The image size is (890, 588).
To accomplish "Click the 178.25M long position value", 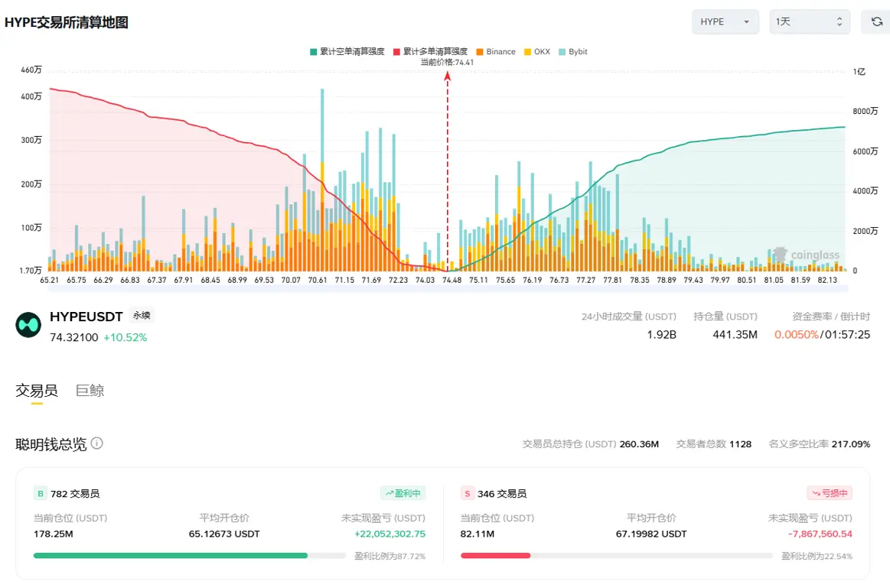I will 54,534.
